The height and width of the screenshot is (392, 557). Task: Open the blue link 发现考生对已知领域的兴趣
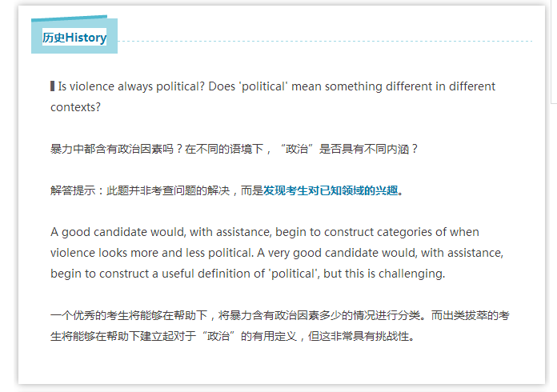331,190
